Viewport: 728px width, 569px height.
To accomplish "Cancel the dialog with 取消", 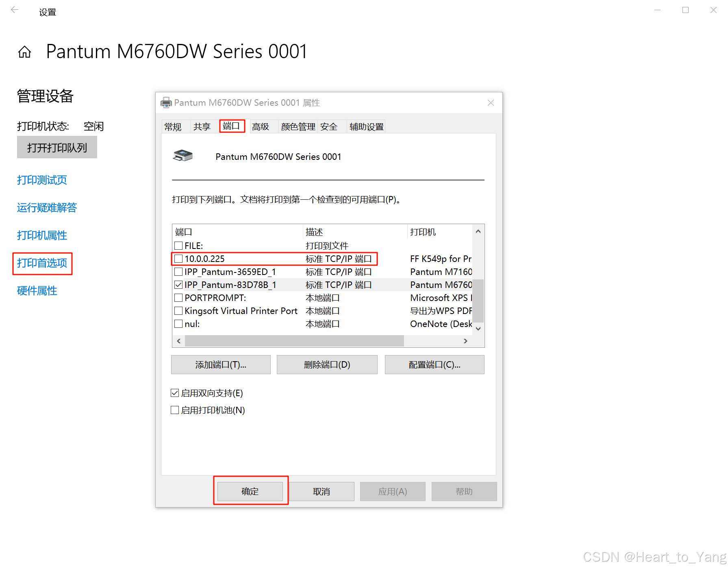I will [x=322, y=491].
